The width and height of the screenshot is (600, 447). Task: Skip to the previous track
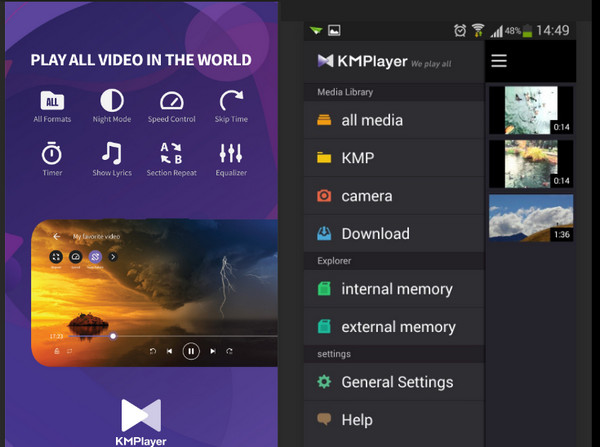(170, 351)
